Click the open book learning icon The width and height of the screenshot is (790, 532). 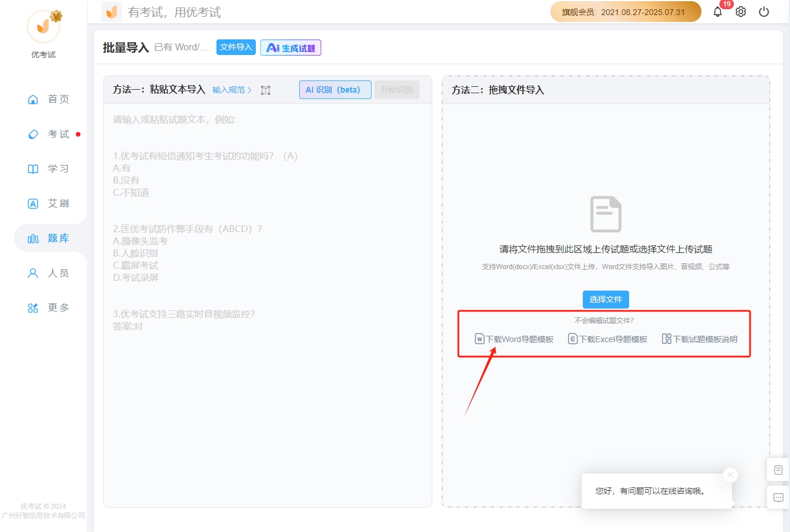(x=33, y=169)
